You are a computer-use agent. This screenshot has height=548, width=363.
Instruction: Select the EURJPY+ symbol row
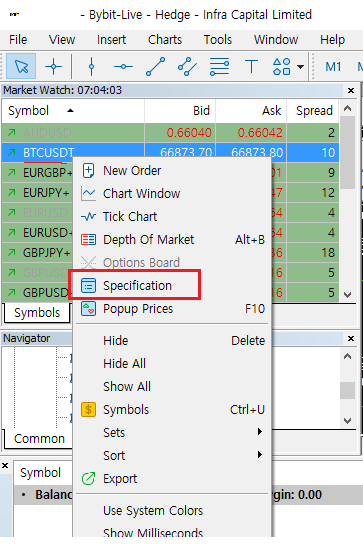[x=37, y=193]
